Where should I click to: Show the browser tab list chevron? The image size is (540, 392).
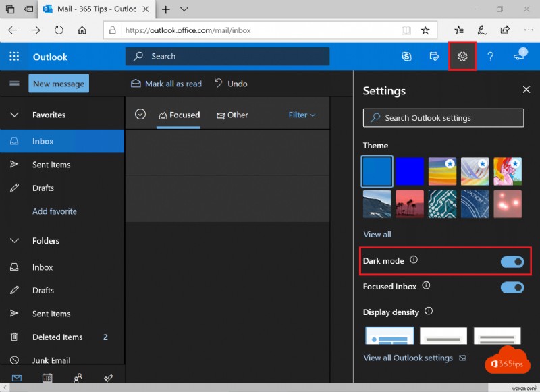[184, 9]
